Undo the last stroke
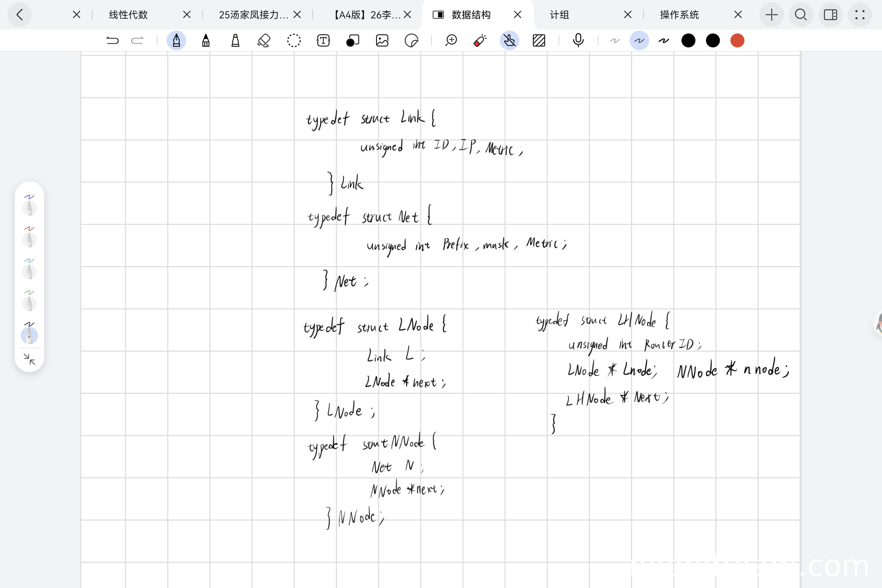882x588 pixels. 112,40
